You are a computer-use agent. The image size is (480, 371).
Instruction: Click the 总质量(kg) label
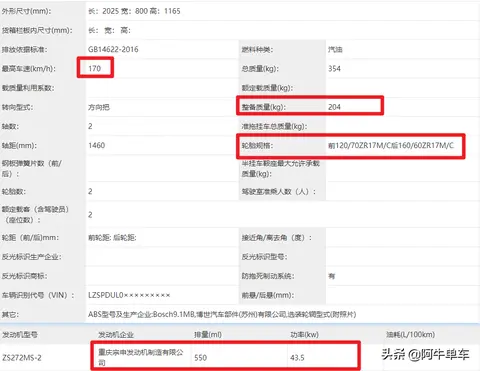click(x=260, y=69)
